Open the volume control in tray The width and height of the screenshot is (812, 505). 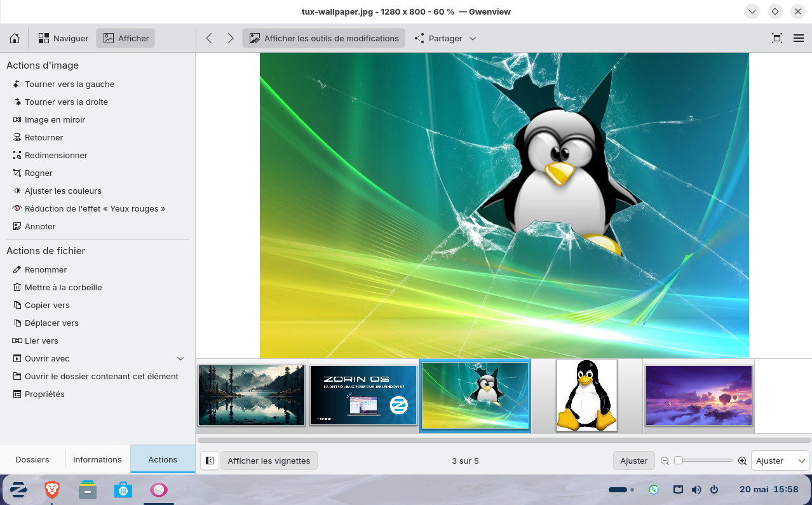click(x=696, y=490)
